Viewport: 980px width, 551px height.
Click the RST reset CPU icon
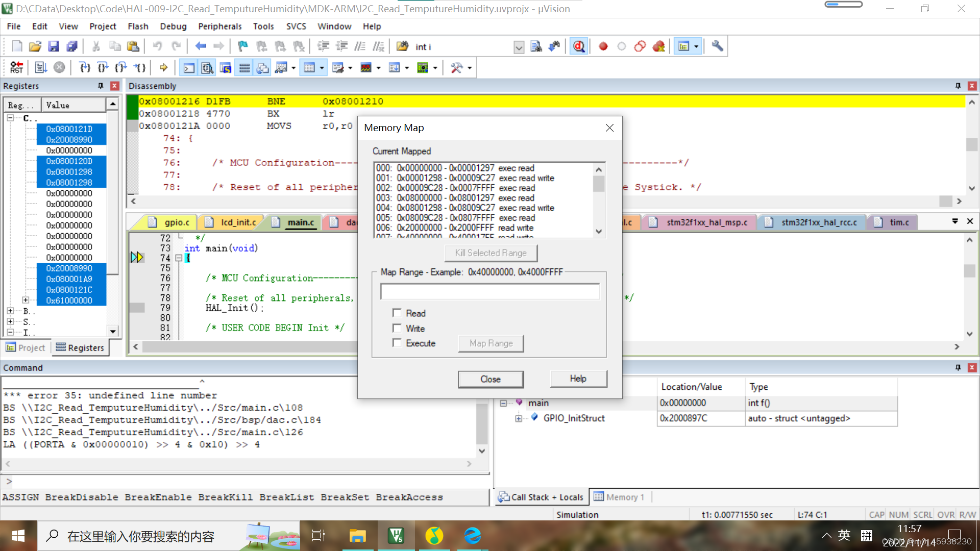(x=16, y=67)
